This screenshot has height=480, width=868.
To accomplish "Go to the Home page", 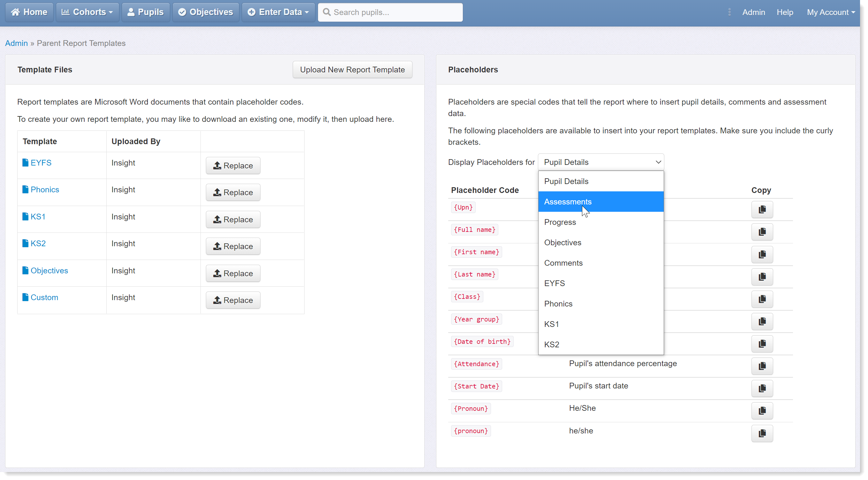I will tap(29, 12).
